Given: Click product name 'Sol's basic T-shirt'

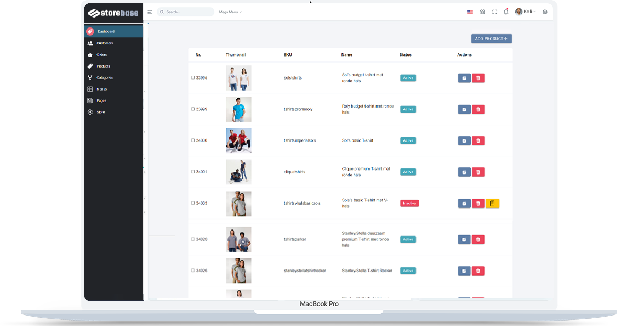Looking at the screenshot, I should pyautogui.click(x=358, y=140).
